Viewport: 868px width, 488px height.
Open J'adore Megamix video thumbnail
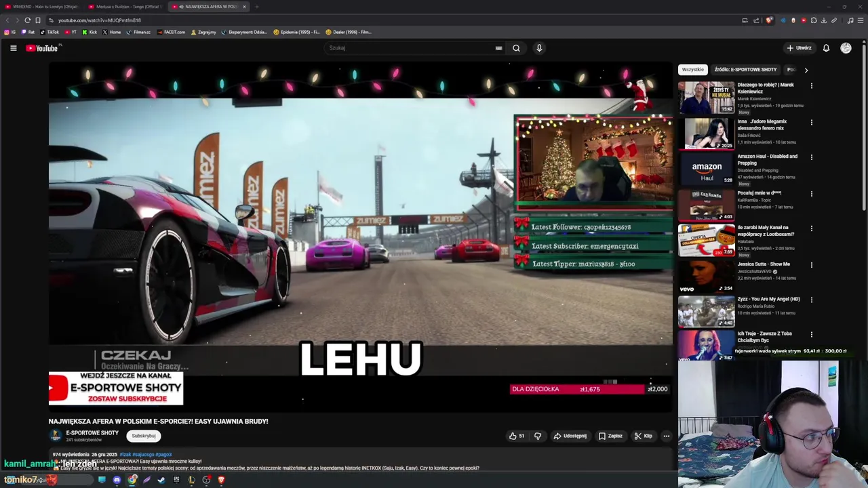[x=706, y=134]
